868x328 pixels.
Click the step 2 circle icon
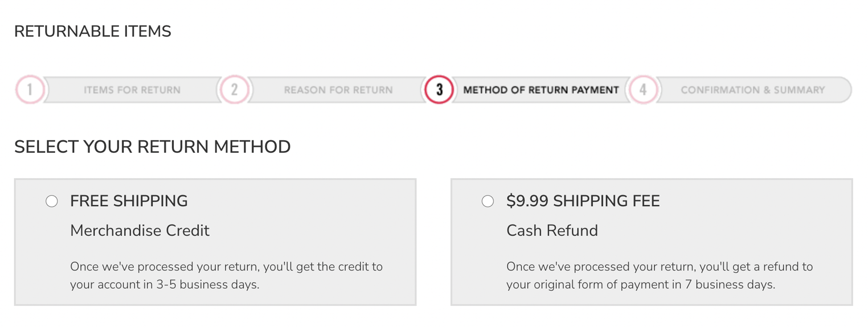[x=234, y=89]
